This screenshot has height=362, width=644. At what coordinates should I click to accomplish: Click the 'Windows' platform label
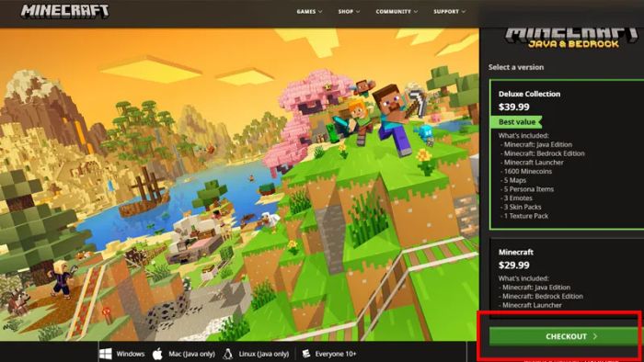(x=131, y=354)
